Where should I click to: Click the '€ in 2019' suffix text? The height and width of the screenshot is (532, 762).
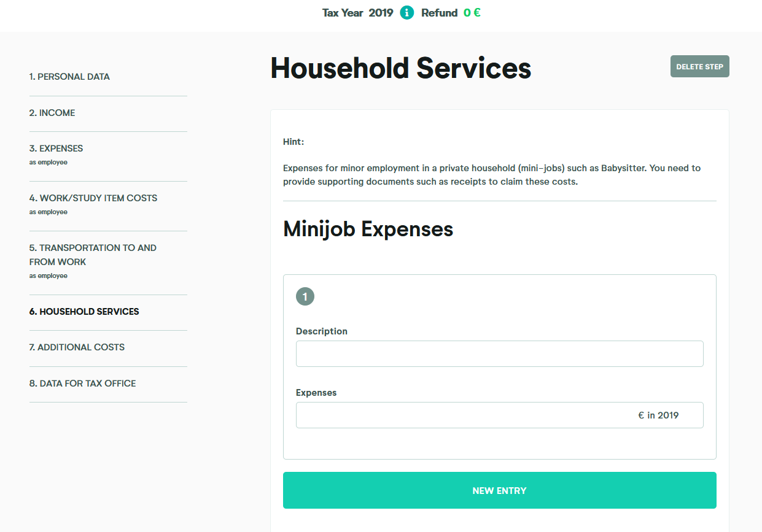pos(658,415)
